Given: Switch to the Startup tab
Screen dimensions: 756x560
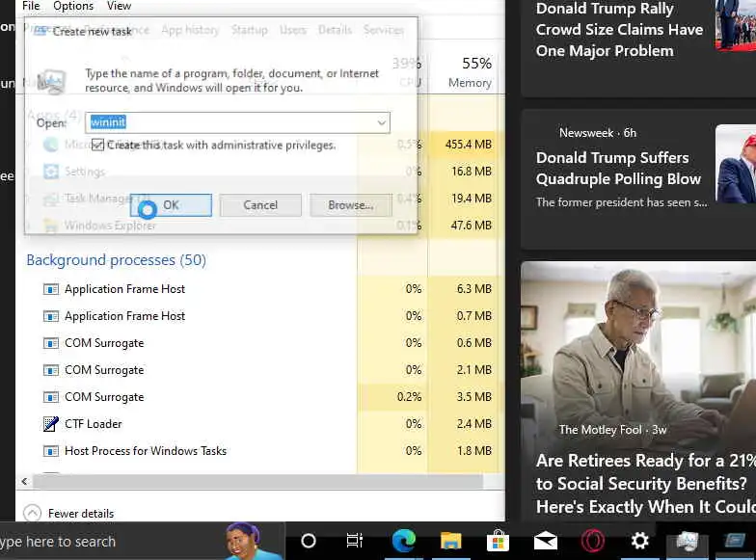Looking at the screenshot, I should point(249,30).
